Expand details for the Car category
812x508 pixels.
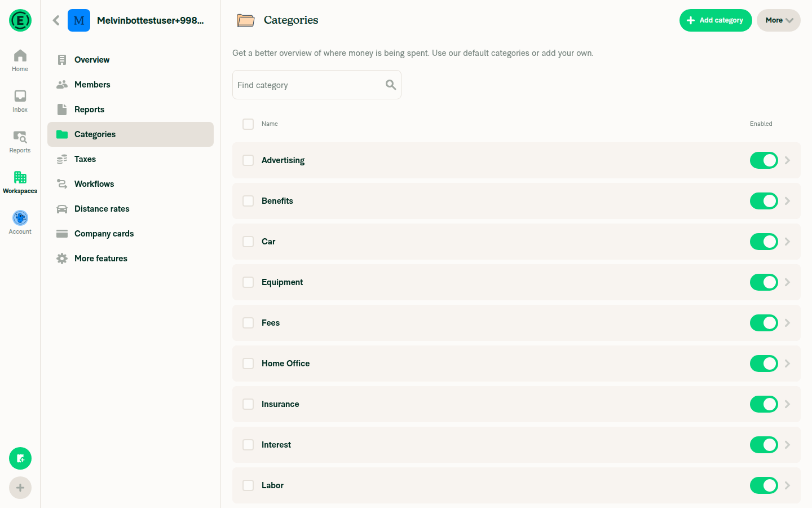click(787, 242)
